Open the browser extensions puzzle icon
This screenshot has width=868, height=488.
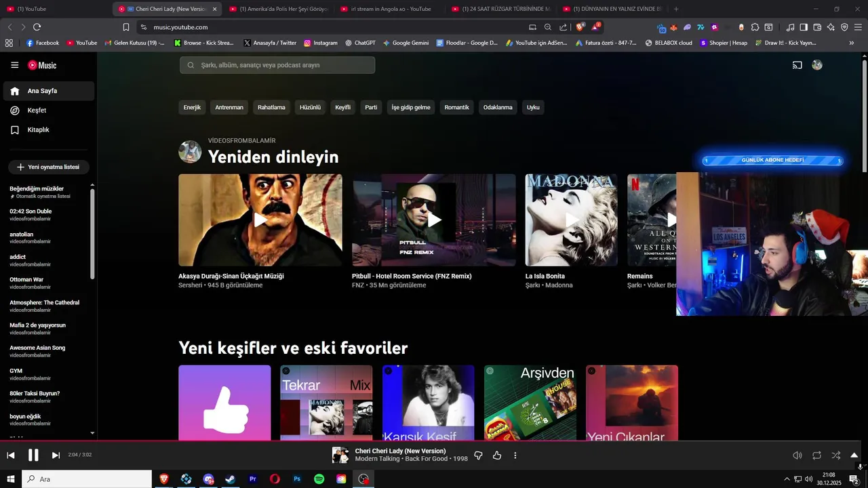coord(755,27)
